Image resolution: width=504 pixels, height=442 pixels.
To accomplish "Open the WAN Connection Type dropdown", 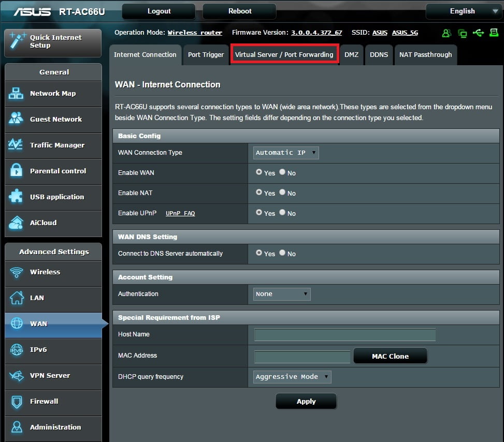I will tap(286, 153).
